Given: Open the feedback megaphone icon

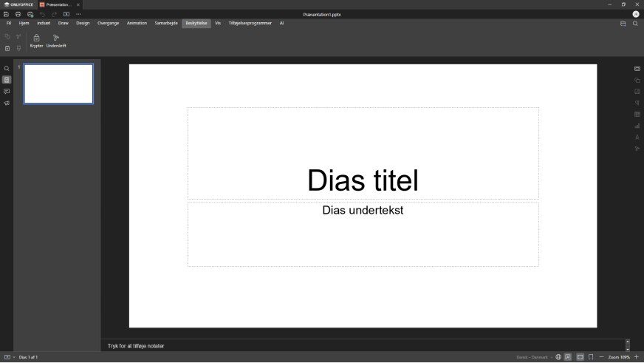Looking at the screenshot, I should [7, 104].
